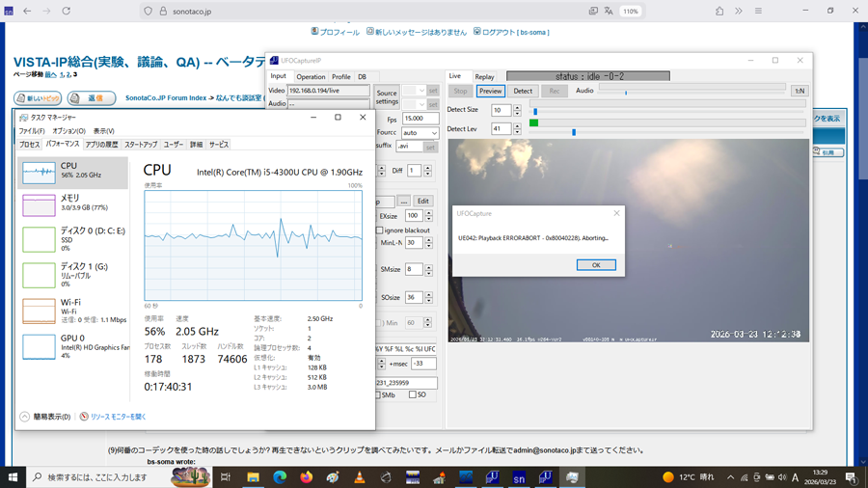
Task: Open browser hamburger menu
Action: pos(758,11)
